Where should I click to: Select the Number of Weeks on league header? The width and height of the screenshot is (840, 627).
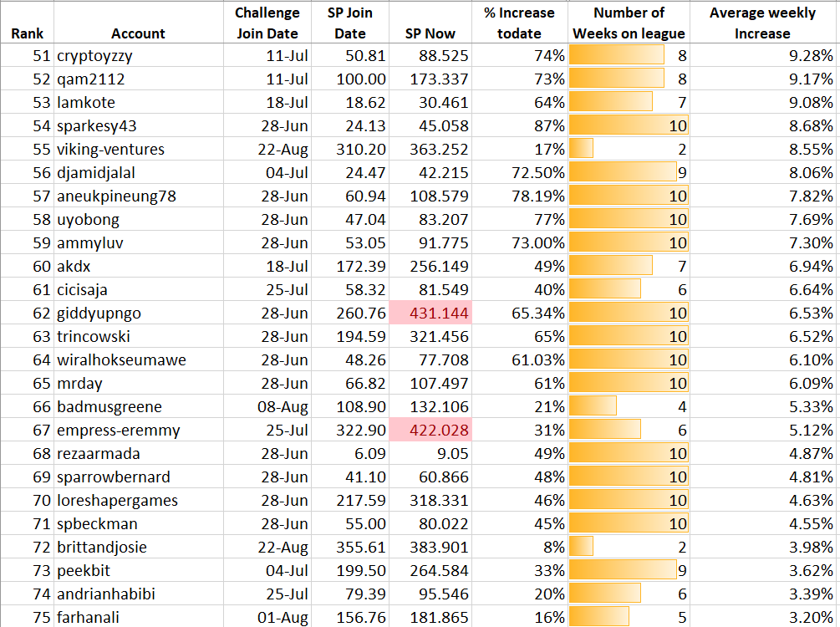pyautogui.click(x=629, y=23)
